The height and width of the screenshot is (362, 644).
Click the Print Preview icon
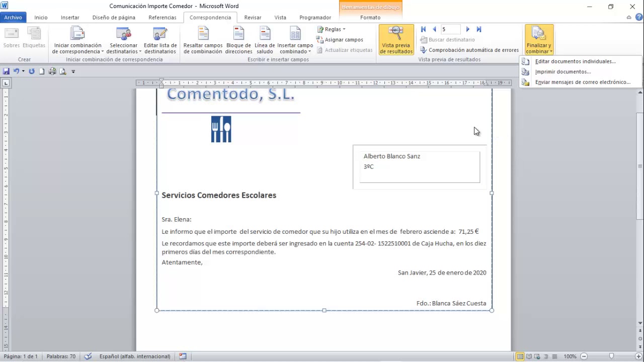pyautogui.click(x=63, y=71)
